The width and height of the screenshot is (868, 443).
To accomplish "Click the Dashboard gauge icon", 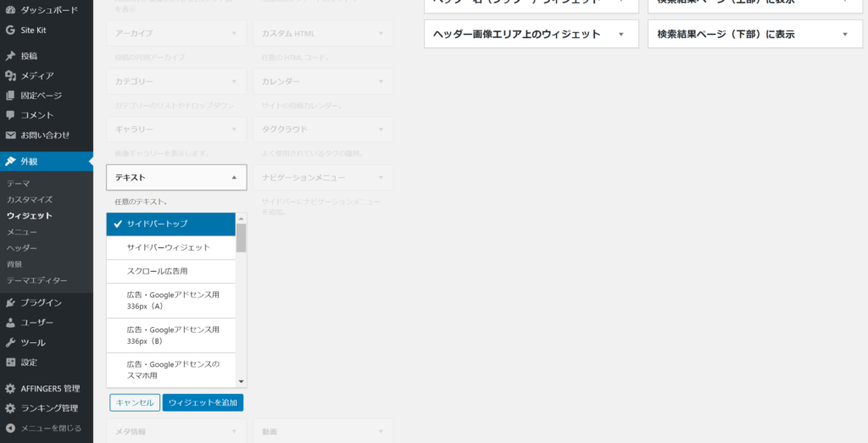I will 10,10.
